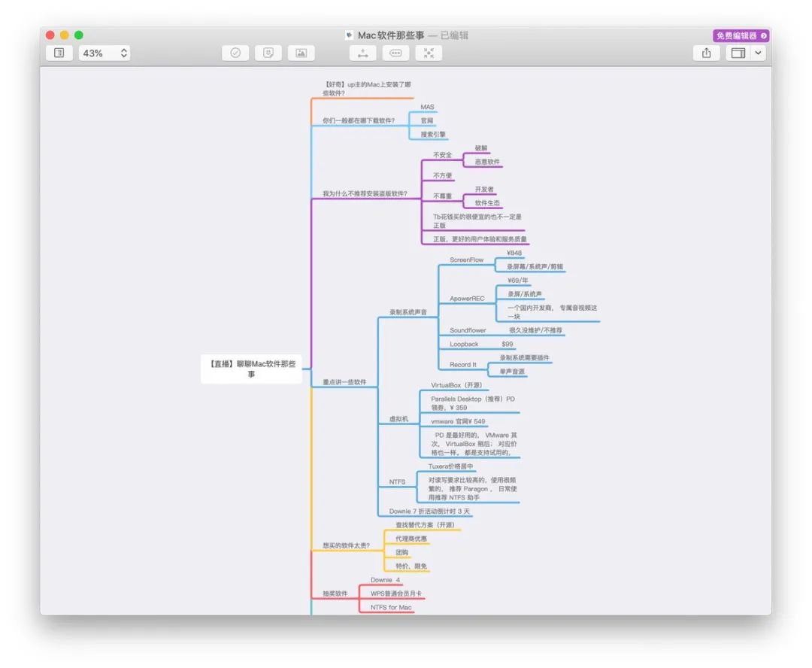Viewport: 812px width, 668px height.
Task: Toggle the outline sidebar button
Action: [59, 53]
